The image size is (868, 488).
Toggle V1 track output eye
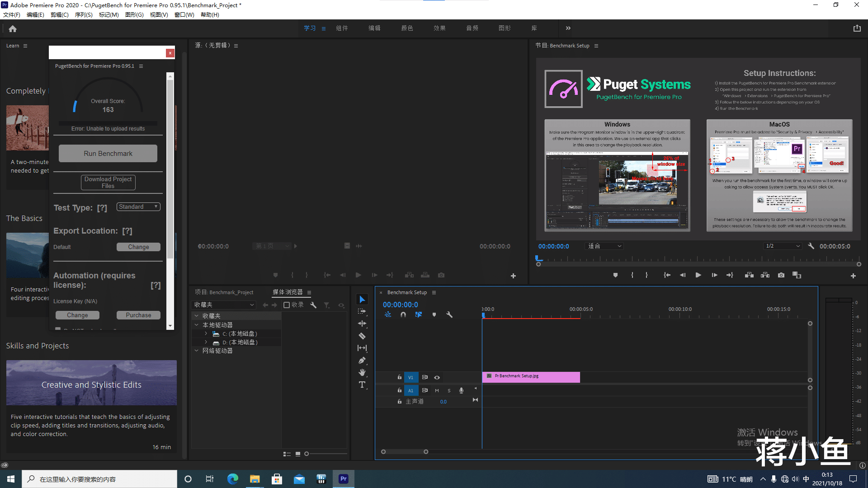pos(437,377)
